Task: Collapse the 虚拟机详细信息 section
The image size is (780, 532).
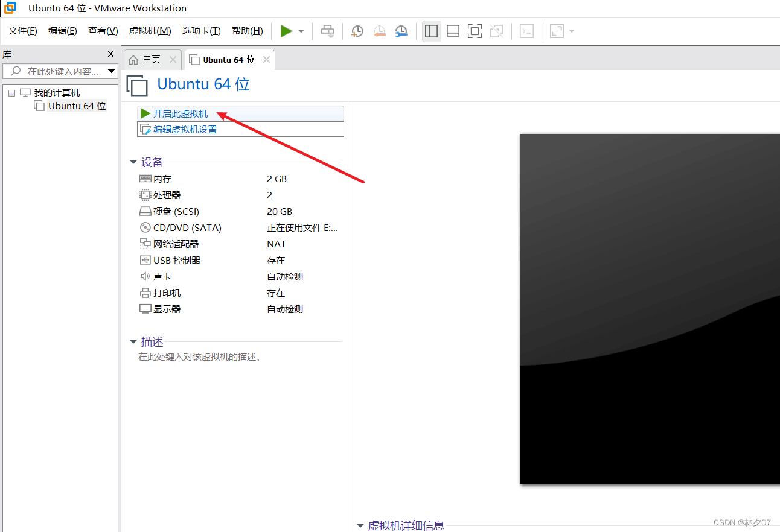Action: [x=360, y=526]
